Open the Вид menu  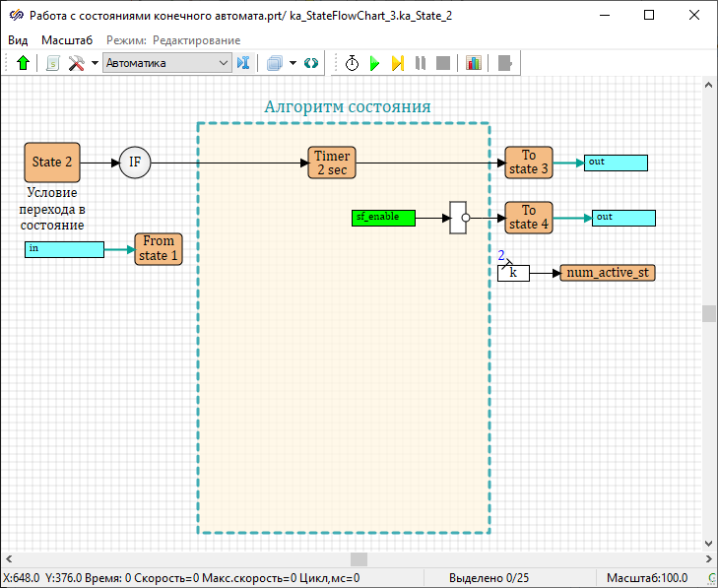pyautogui.click(x=18, y=39)
